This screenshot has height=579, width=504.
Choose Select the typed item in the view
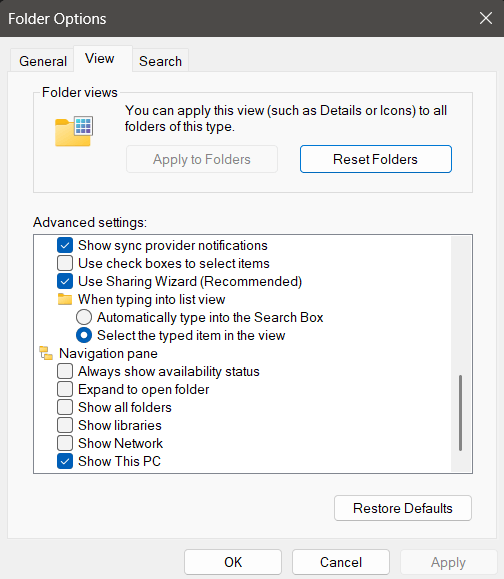click(84, 335)
